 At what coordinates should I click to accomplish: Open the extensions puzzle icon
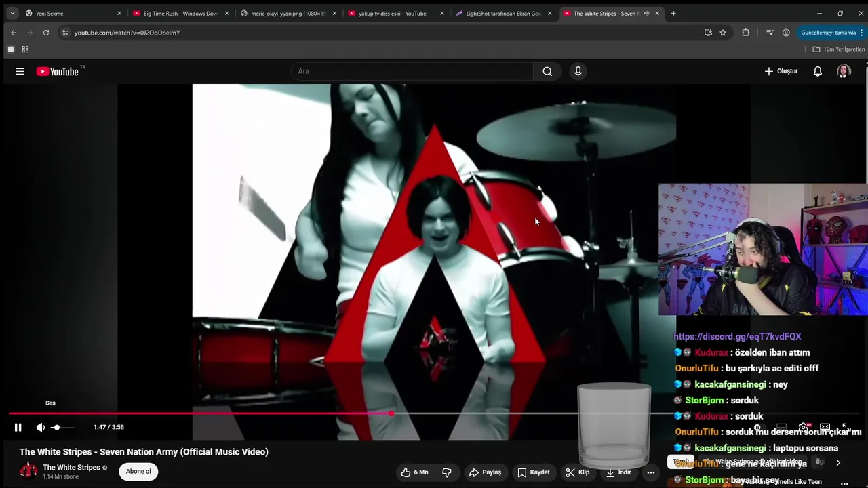click(x=746, y=33)
